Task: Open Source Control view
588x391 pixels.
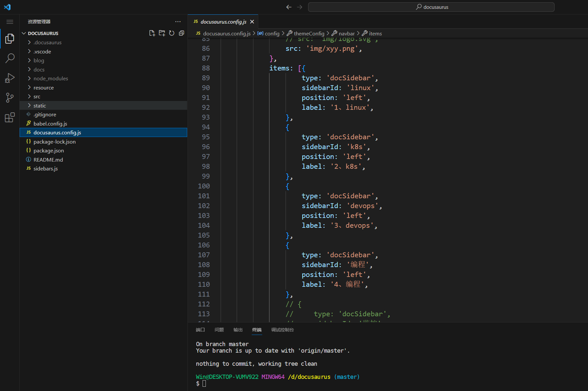Action: [x=10, y=98]
